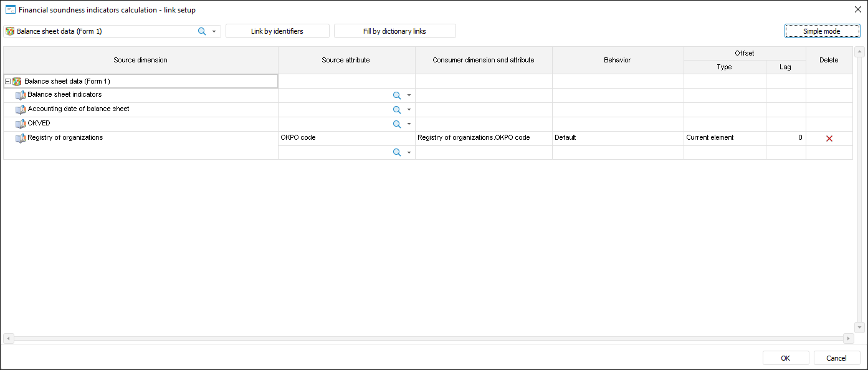Screen dimensions: 868x370
Task: Open the dropdown arrow of the top source combo box
Action: [x=214, y=31]
